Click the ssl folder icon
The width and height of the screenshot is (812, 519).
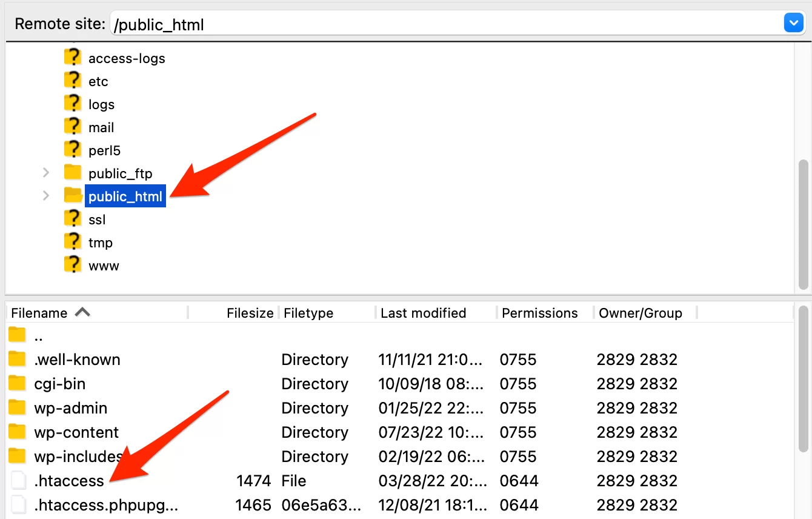(72, 219)
